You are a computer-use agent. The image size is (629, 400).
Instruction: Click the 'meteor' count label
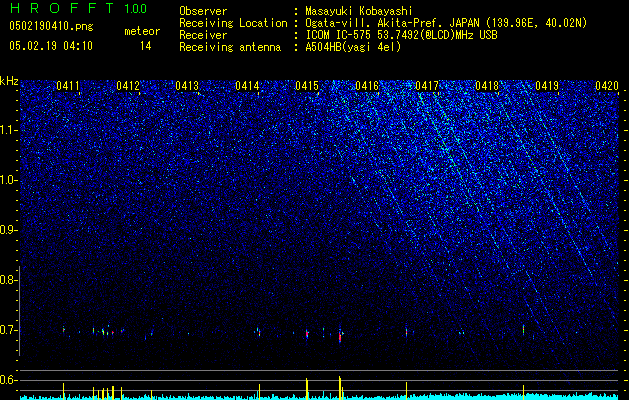click(142, 31)
